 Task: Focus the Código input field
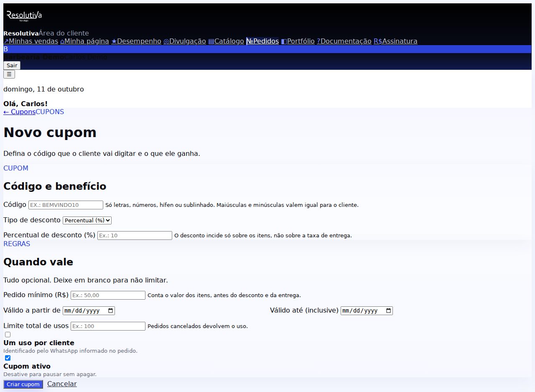66,205
